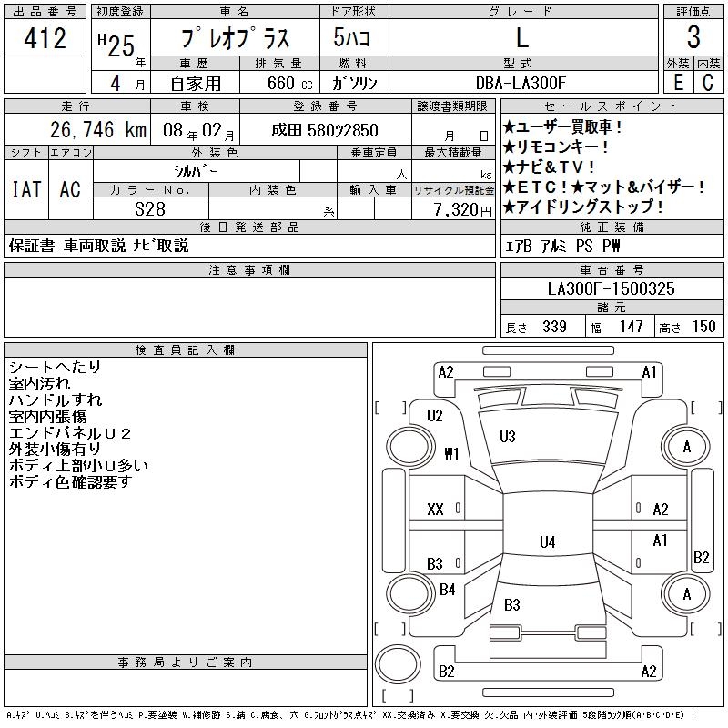Select the B4 damage mark
This screenshot has width=728, height=728.
pos(447,590)
